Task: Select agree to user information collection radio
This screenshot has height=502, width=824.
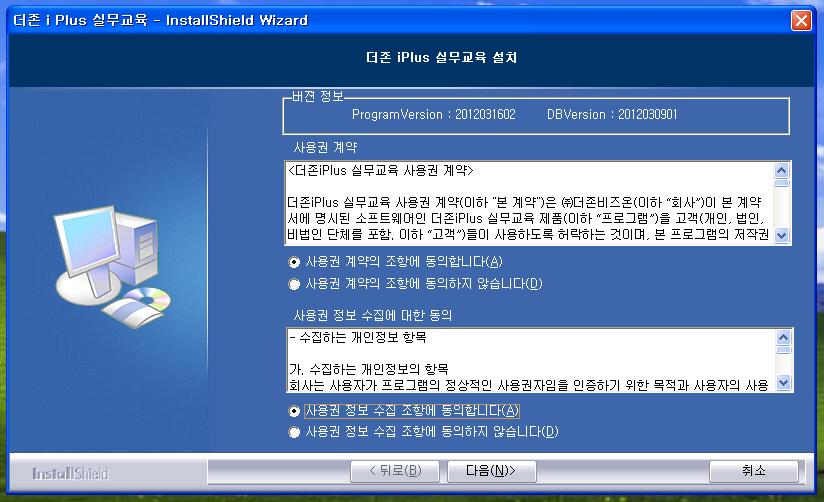Action: tap(294, 411)
